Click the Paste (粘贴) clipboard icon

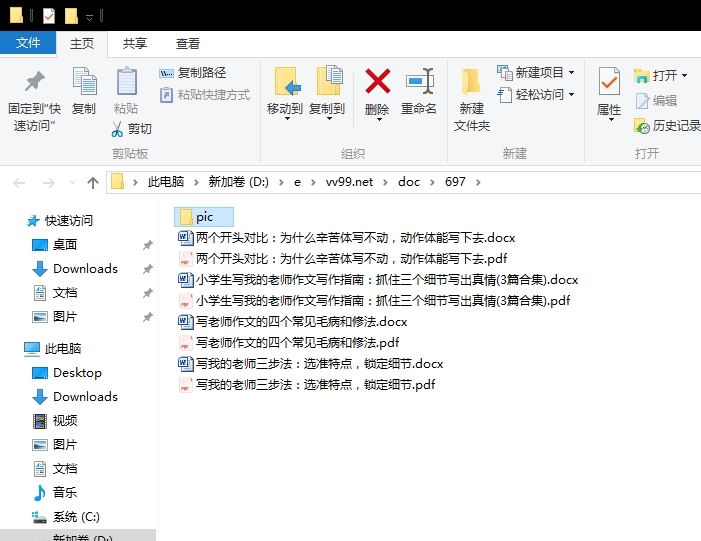click(x=127, y=81)
